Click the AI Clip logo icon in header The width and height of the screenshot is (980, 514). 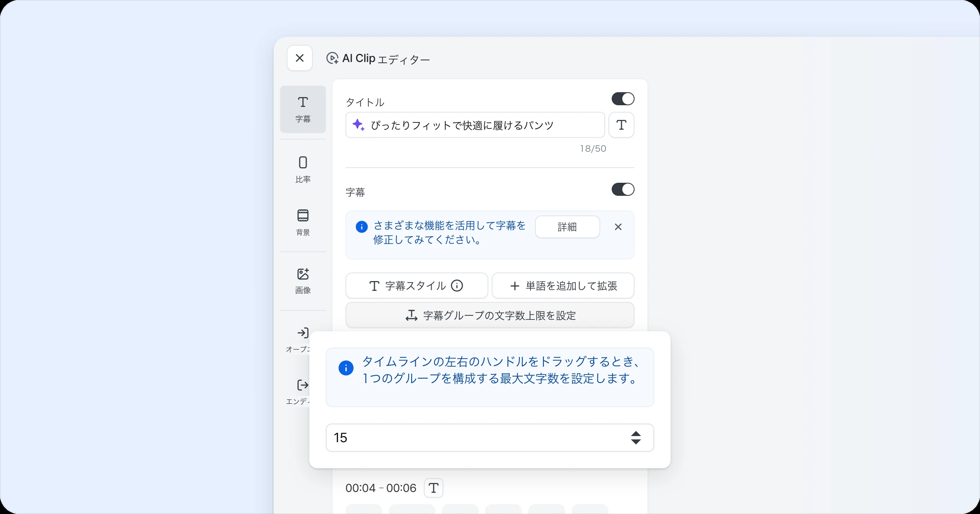point(332,58)
